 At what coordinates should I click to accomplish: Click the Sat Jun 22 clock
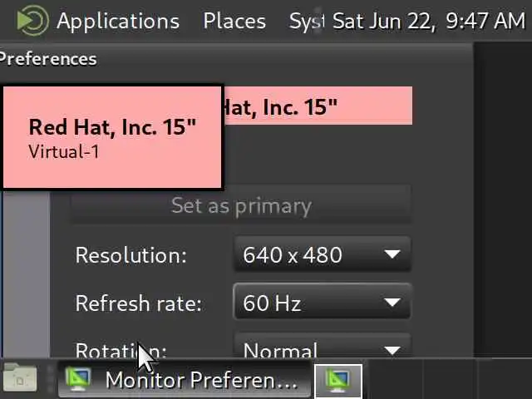point(429,21)
